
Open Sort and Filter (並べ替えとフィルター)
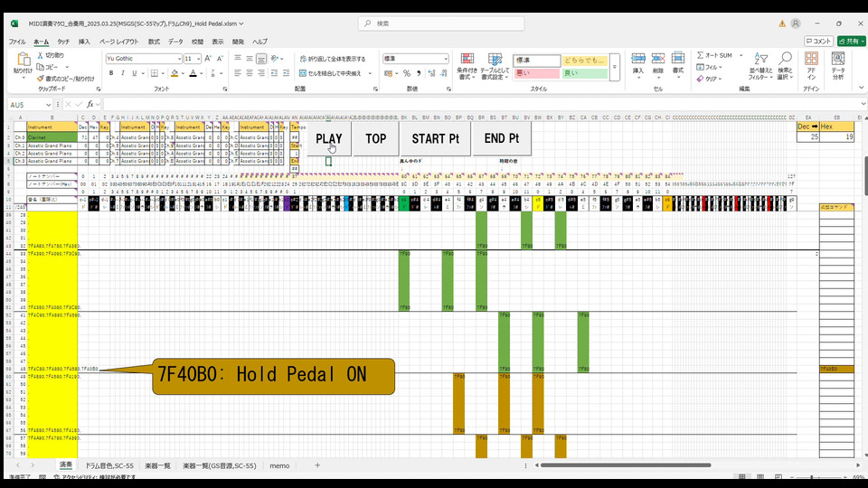click(761, 66)
